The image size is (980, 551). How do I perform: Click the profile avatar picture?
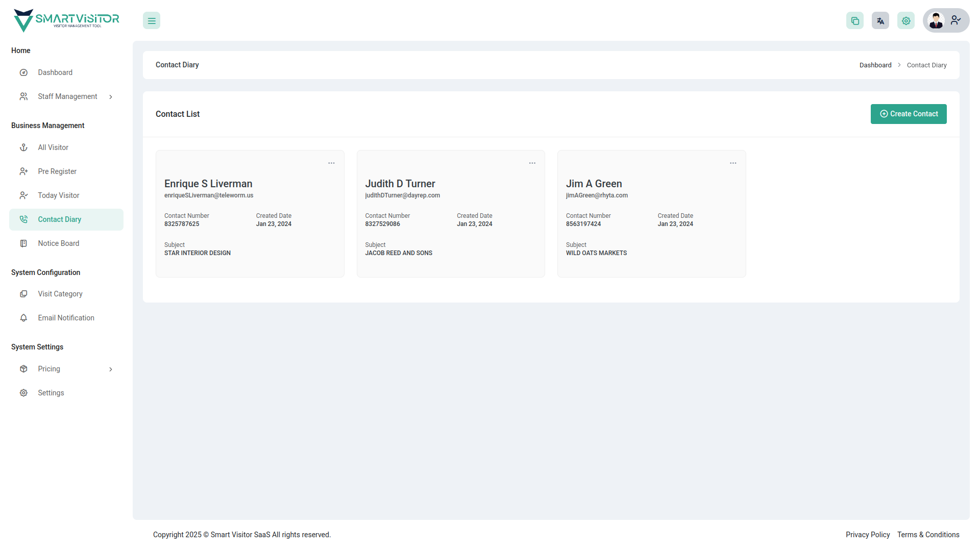click(936, 20)
